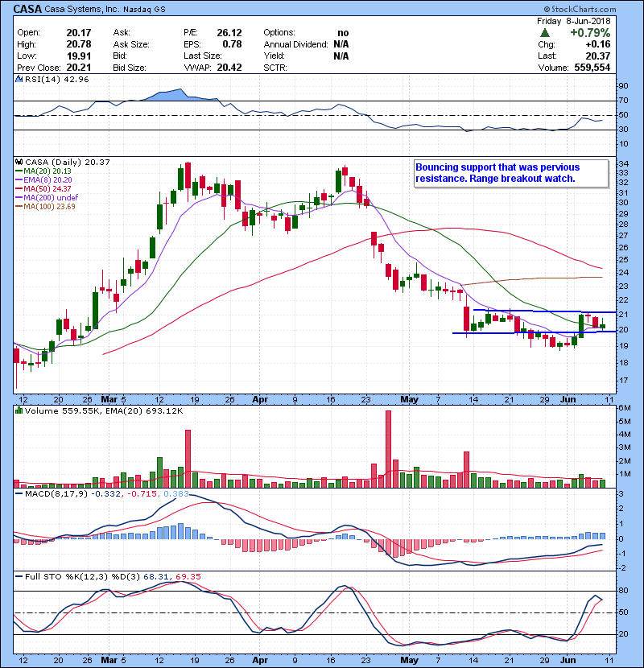The image size is (644, 668).
Task: Click the 'Mar' label on price chart axis
Action: [x=109, y=400]
